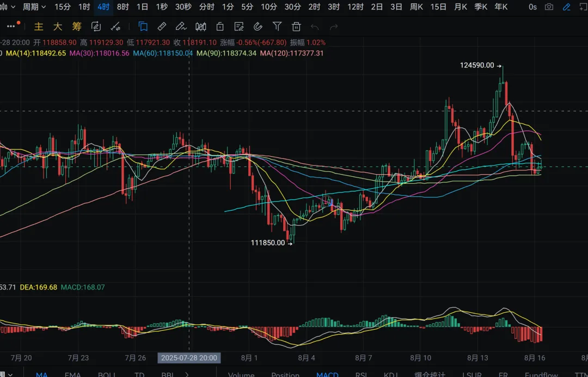588x377 pixels.
Task: Click the edit note icon
Action: [x=239, y=26]
